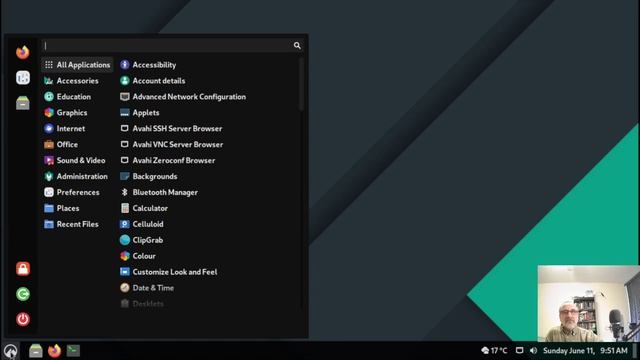Open System Settings icon in favorites sidebar
Image resolution: width=640 pixels, height=360 pixels.
pos(23,78)
